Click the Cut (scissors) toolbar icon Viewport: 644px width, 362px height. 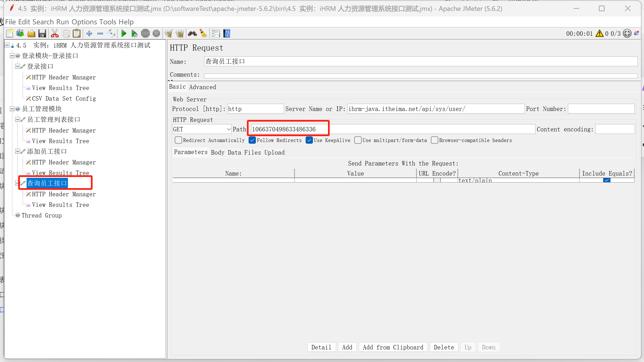tap(55, 34)
